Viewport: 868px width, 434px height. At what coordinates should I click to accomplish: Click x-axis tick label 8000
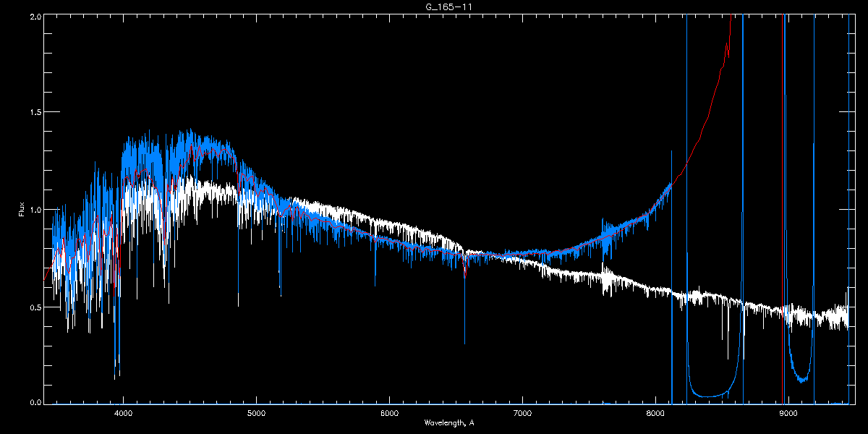[655, 414]
